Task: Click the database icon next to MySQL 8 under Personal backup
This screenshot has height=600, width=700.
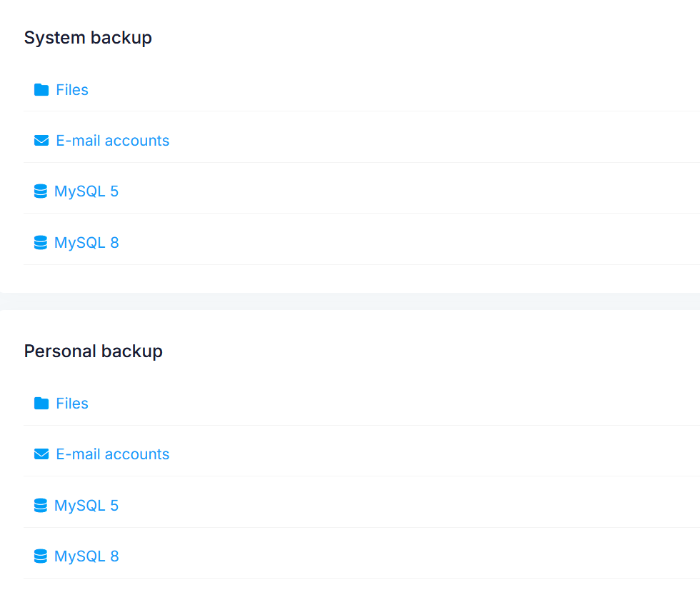Action: (x=40, y=556)
